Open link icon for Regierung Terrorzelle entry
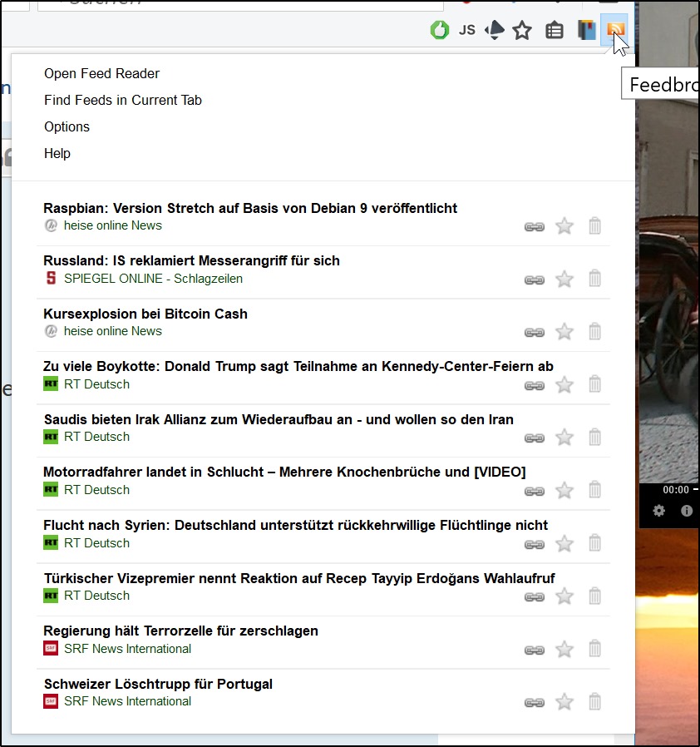Image resolution: width=700 pixels, height=747 pixels. click(535, 650)
